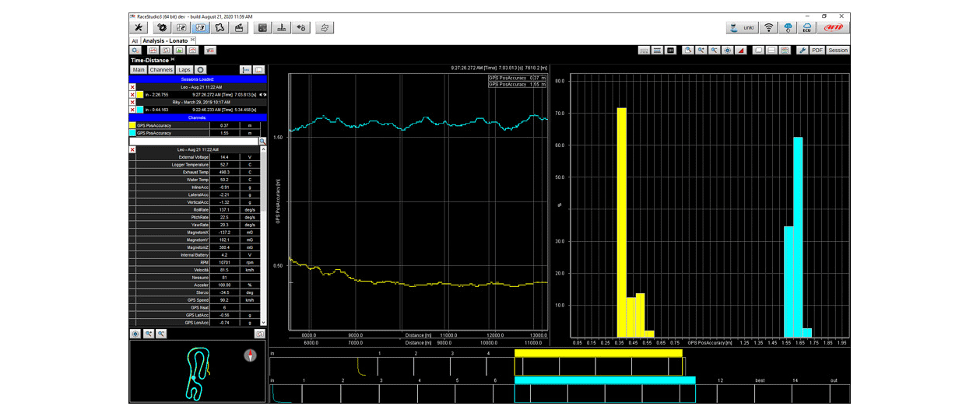Click the zoom out magnifier on chart toolbar
The width and height of the screenshot is (980, 413).
(715, 51)
